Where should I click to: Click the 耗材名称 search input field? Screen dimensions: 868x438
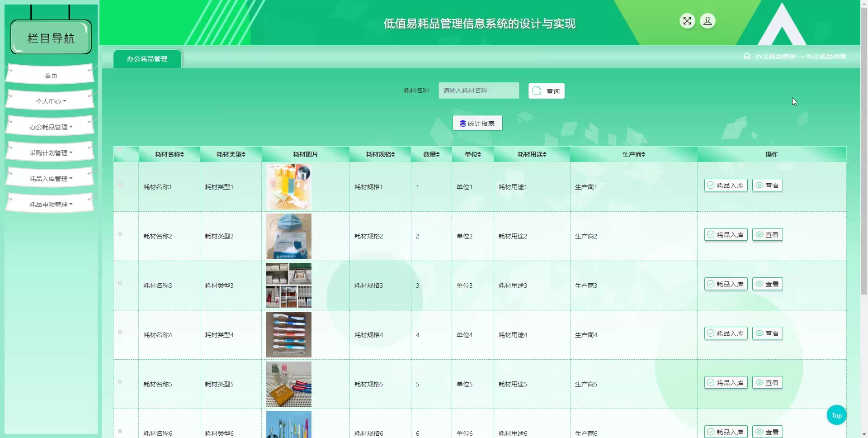(x=479, y=90)
